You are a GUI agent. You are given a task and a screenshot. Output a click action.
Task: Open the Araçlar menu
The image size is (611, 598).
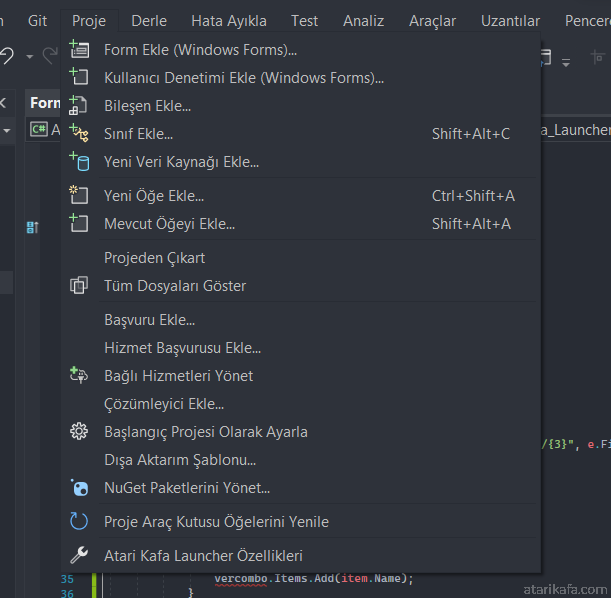(432, 21)
